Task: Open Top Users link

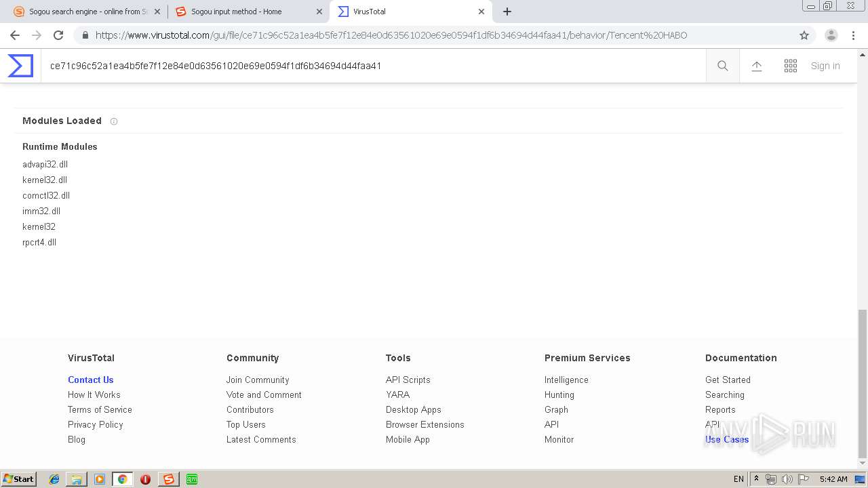Action: click(x=246, y=424)
